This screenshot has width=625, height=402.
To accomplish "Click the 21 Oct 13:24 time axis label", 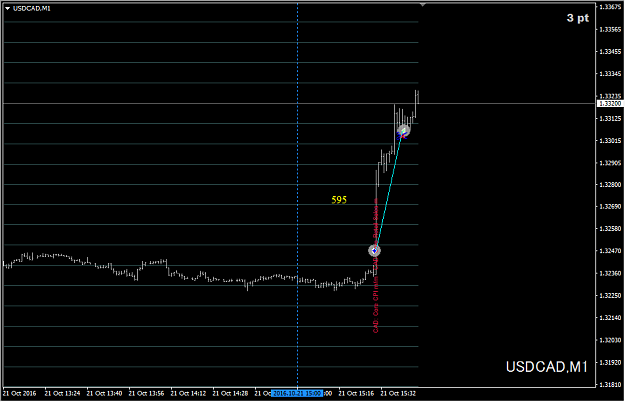I will point(62,393).
